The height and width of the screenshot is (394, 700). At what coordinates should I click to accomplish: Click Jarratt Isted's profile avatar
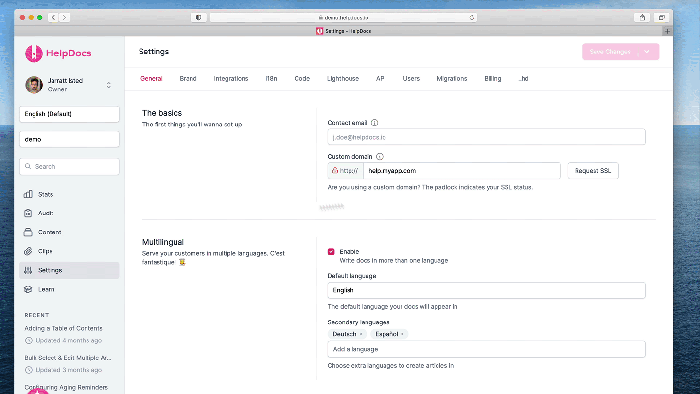(x=34, y=84)
